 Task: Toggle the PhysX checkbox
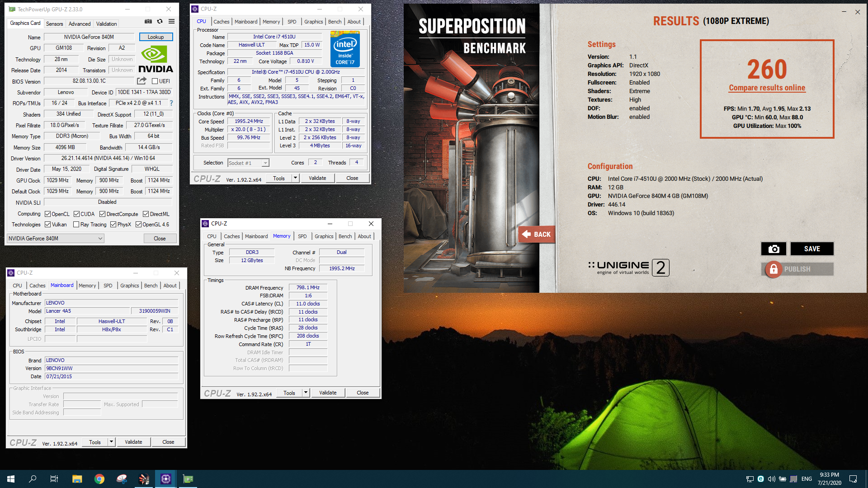pos(113,225)
